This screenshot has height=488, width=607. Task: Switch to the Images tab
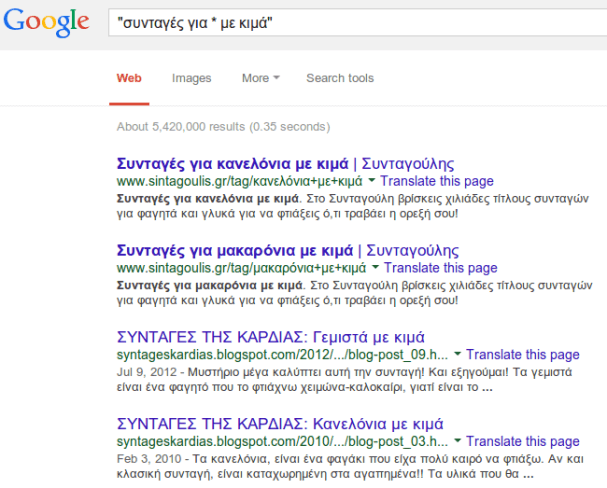point(192,78)
